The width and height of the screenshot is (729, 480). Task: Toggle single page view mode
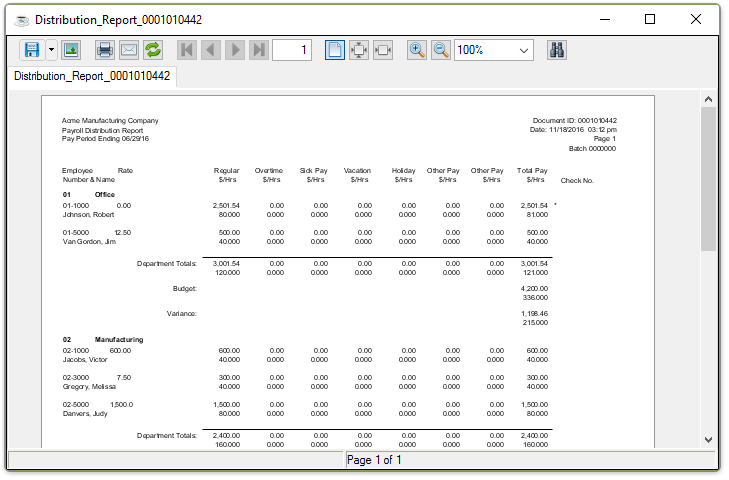pos(335,50)
